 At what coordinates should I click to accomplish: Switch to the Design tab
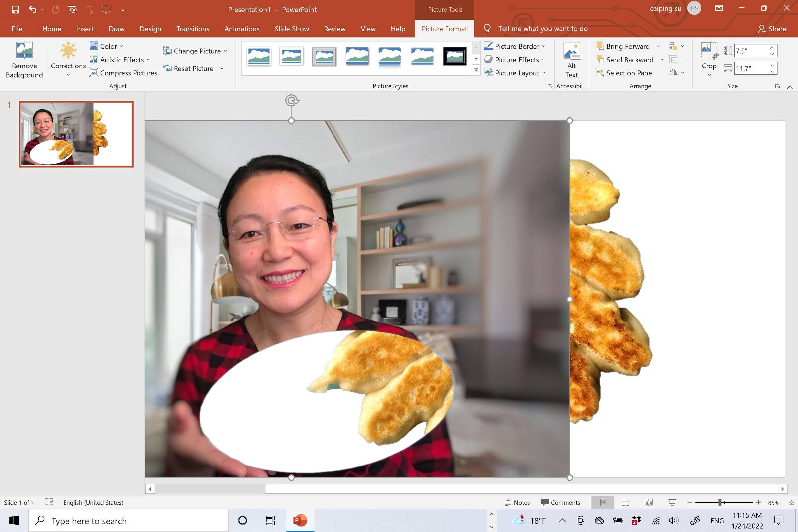click(150, 29)
